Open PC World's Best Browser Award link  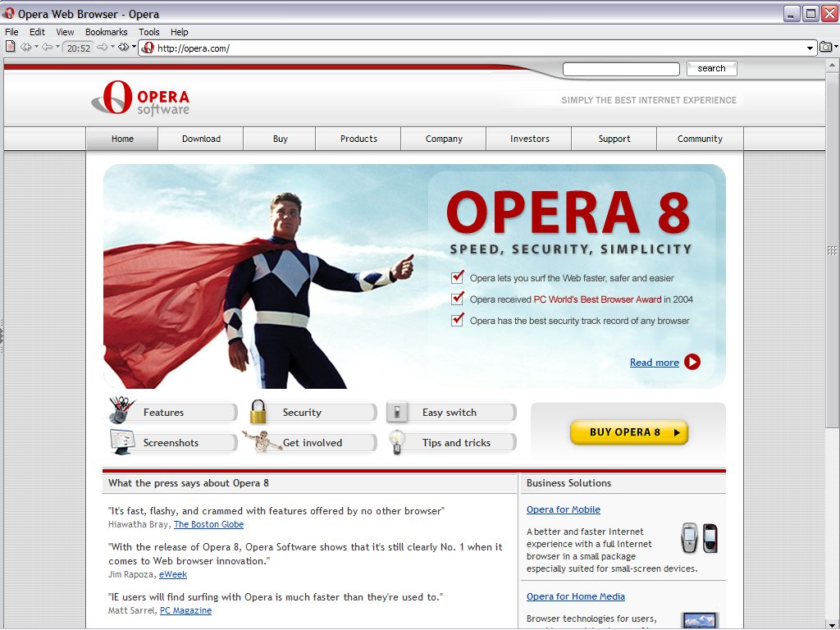coord(597,299)
